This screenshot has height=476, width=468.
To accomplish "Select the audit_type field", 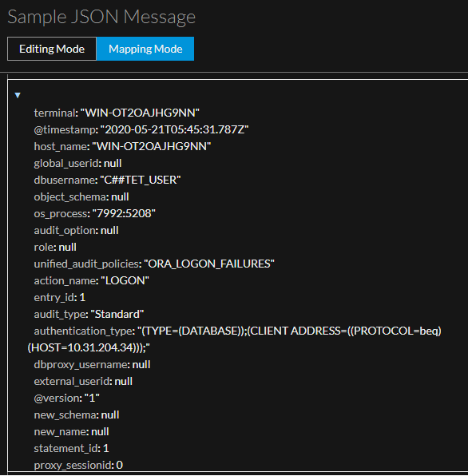I will pyautogui.click(x=61, y=315).
